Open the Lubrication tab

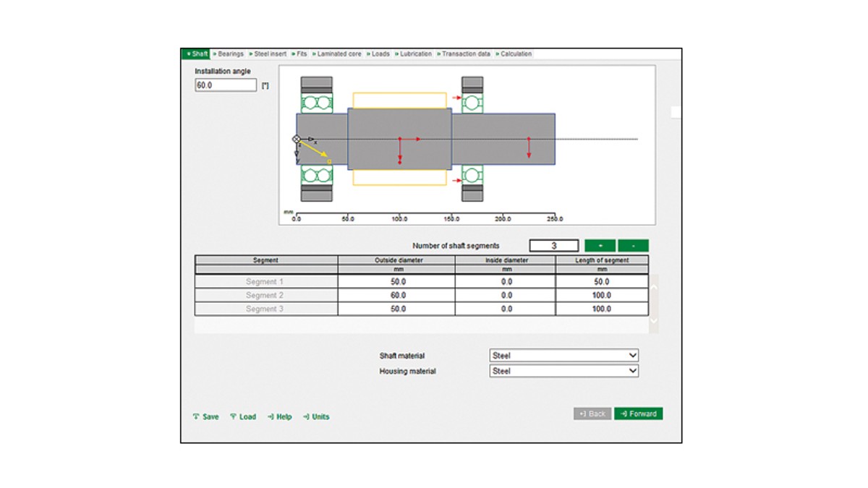(x=414, y=54)
